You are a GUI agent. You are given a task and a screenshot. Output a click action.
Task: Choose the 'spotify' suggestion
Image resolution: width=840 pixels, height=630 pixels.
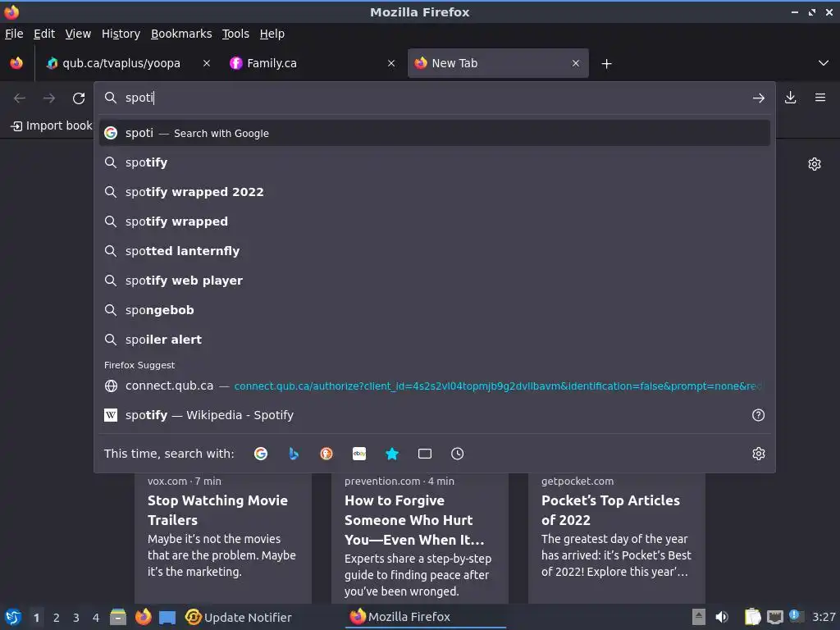pos(435,162)
